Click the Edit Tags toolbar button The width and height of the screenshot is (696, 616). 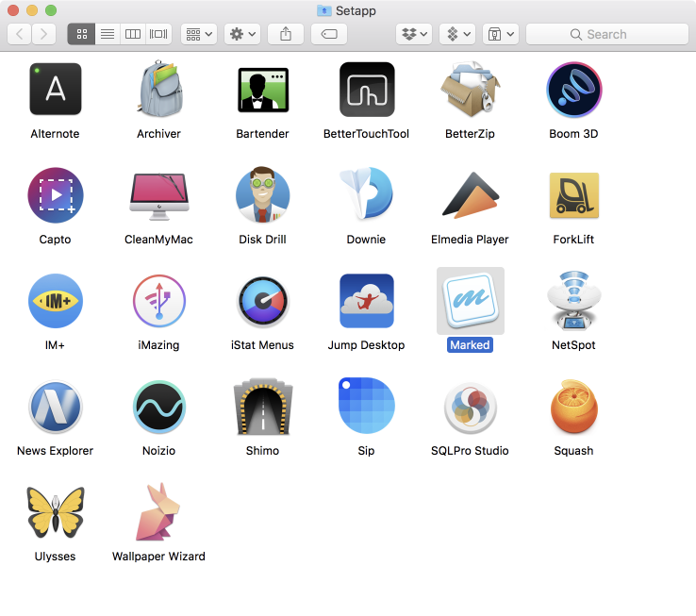329,34
